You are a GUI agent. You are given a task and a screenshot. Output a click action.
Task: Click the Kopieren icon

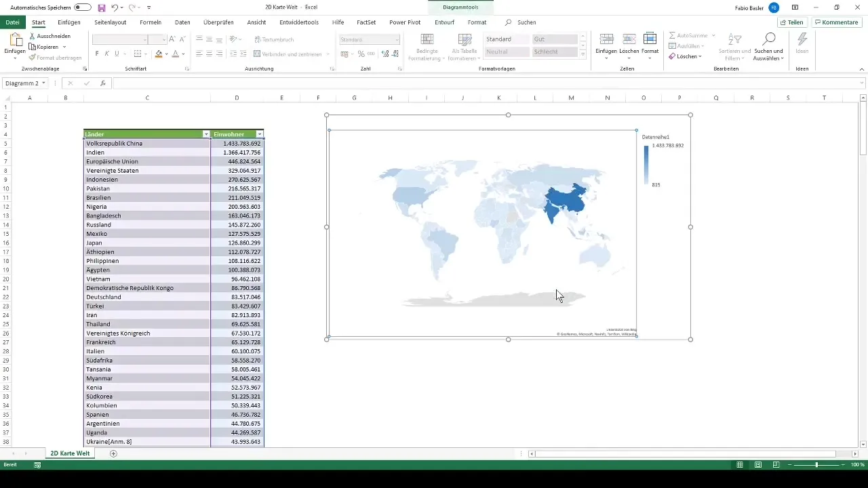33,47
